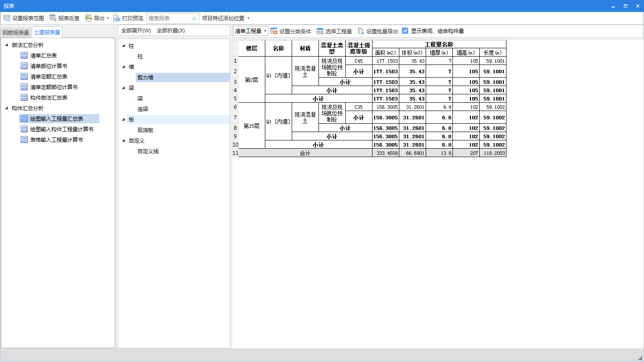Toggle the 显示房间、组合构件量 checkbox
The width and height of the screenshot is (644, 362).
click(x=405, y=31)
